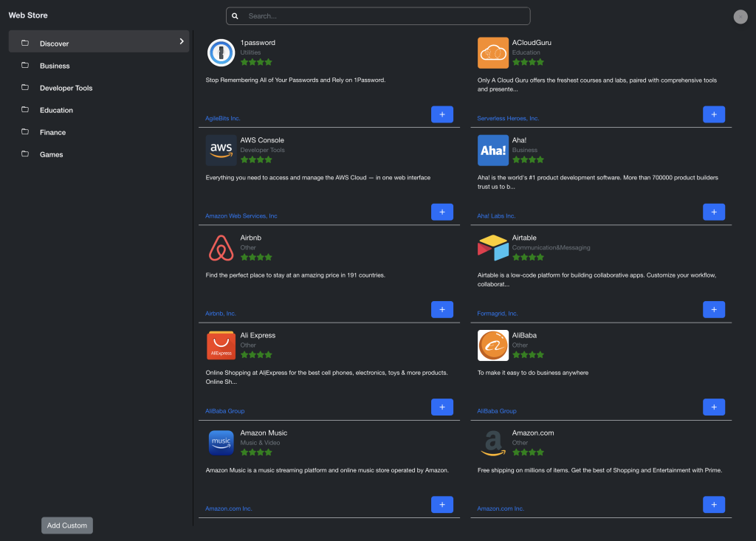The image size is (756, 541).
Task: Open AliBaba Group link under AliBaba
Action: [497, 411]
